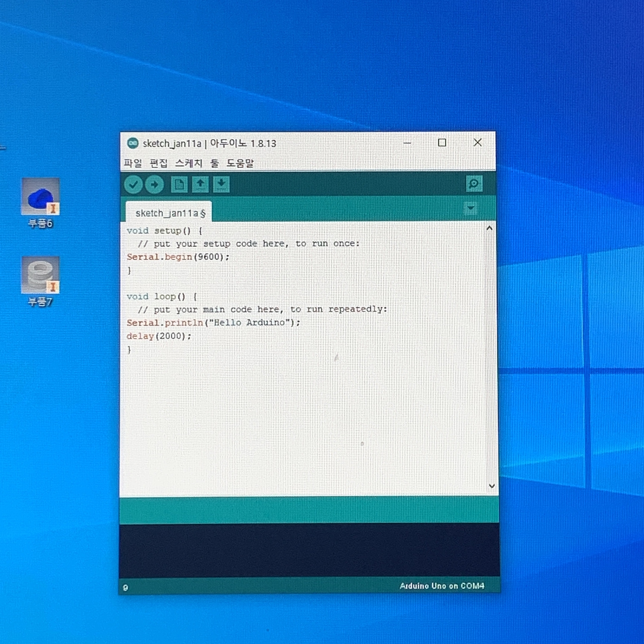This screenshot has height=644, width=644.
Task: Open the Serial Monitor magnifier icon
Action: 474,184
